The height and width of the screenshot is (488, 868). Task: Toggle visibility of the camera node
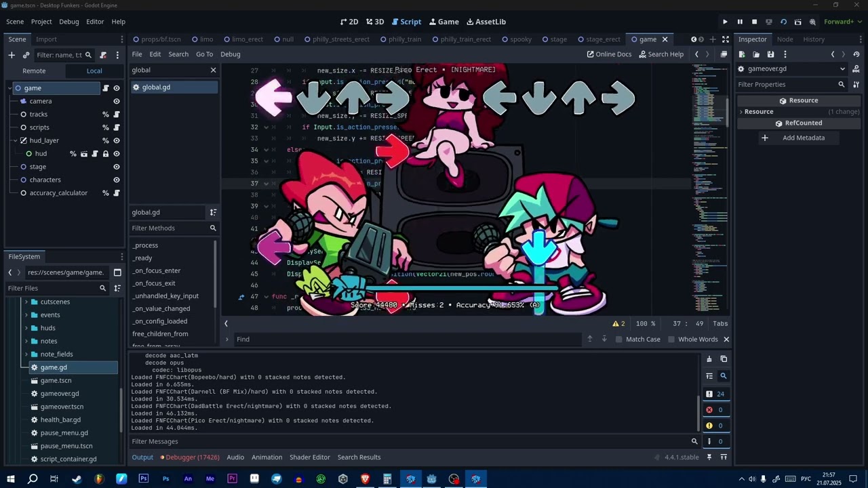tap(117, 102)
